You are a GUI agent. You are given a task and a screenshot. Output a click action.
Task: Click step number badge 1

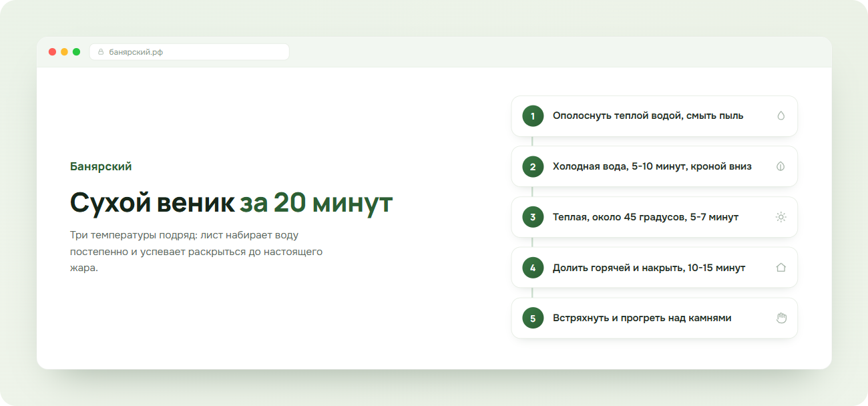pyautogui.click(x=533, y=116)
